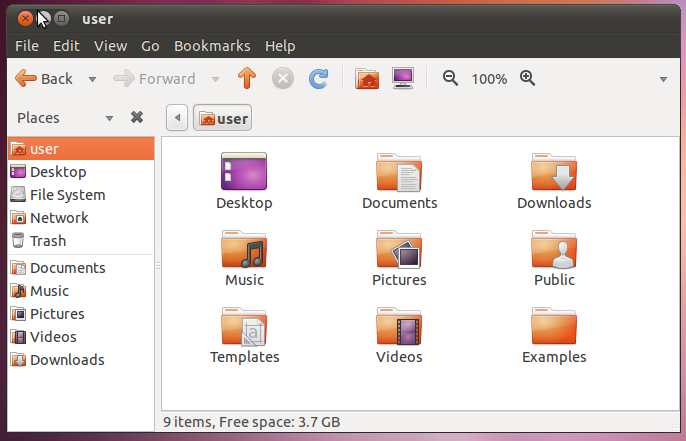Open the view mode dropdown arrow
Screen dimensions: 686x441
pyautogui.click(x=663, y=79)
